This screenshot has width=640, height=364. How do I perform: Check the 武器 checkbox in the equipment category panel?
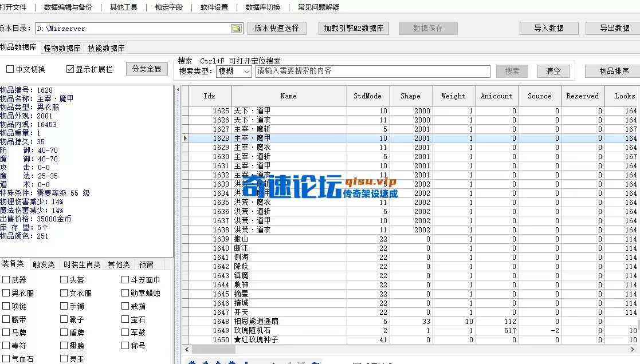[7, 279]
